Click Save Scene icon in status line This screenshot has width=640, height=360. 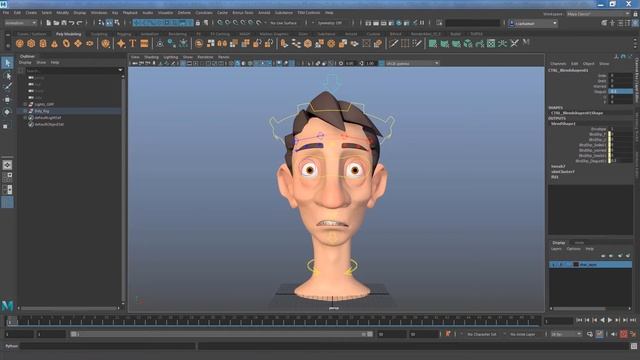(64, 23)
